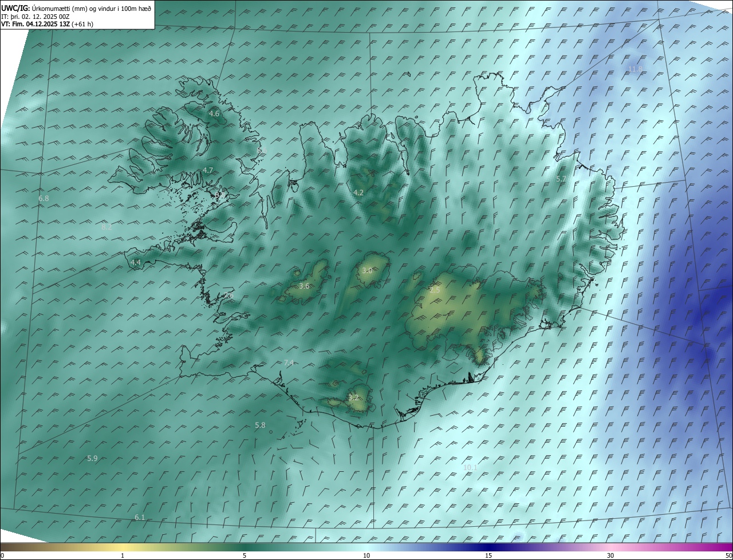The height and width of the screenshot is (560, 733).
Task: Click the colour scale tick label 5
Action: pyautogui.click(x=245, y=555)
